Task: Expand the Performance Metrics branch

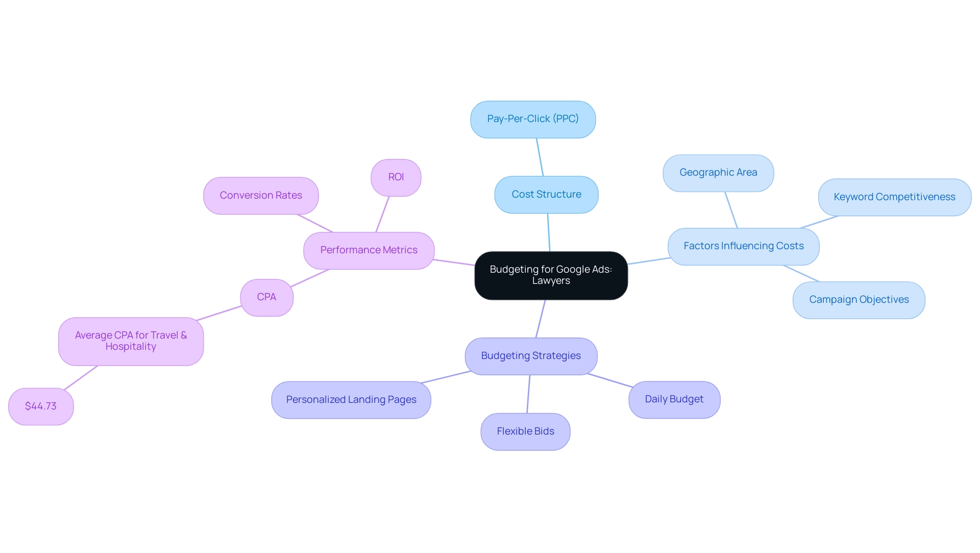Action: coord(369,249)
